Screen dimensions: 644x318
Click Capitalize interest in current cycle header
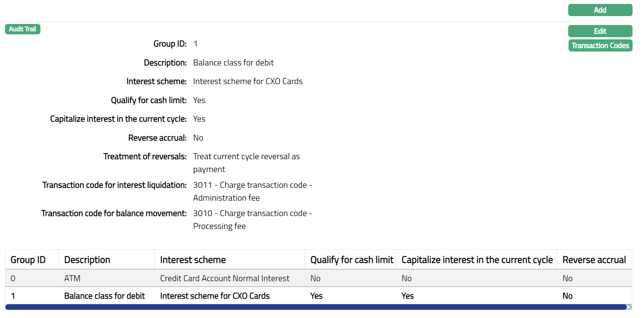(477, 260)
